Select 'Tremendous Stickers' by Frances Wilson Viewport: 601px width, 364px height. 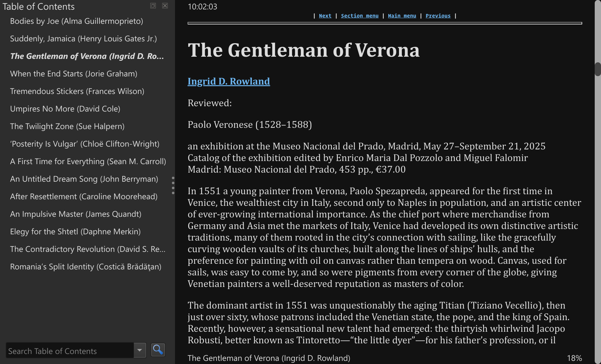[x=77, y=91]
